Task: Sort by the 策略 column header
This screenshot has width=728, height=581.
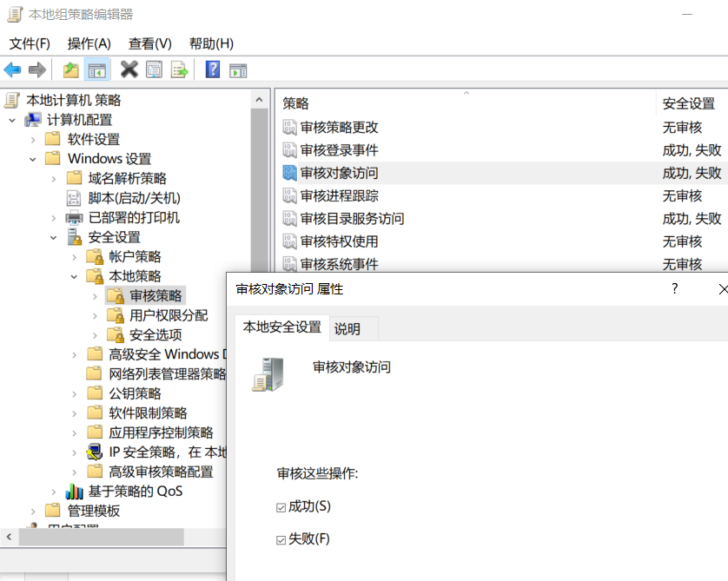Action: click(x=466, y=103)
